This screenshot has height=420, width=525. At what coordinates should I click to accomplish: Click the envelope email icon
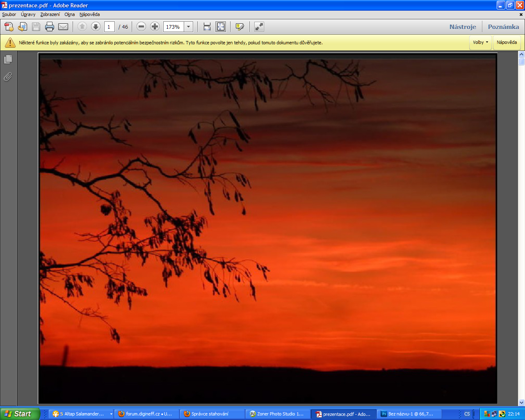(63, 27)
